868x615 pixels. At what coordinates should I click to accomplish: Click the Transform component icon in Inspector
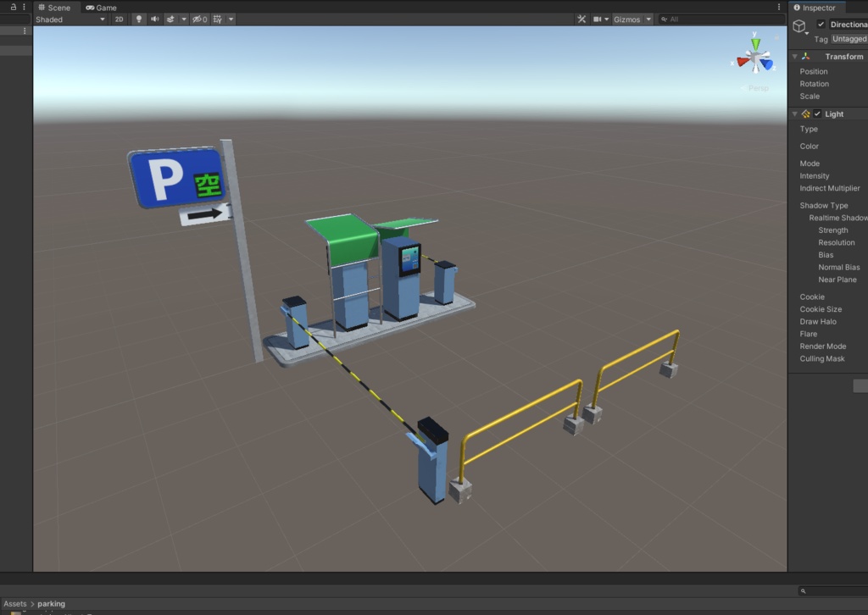[804, 56]
